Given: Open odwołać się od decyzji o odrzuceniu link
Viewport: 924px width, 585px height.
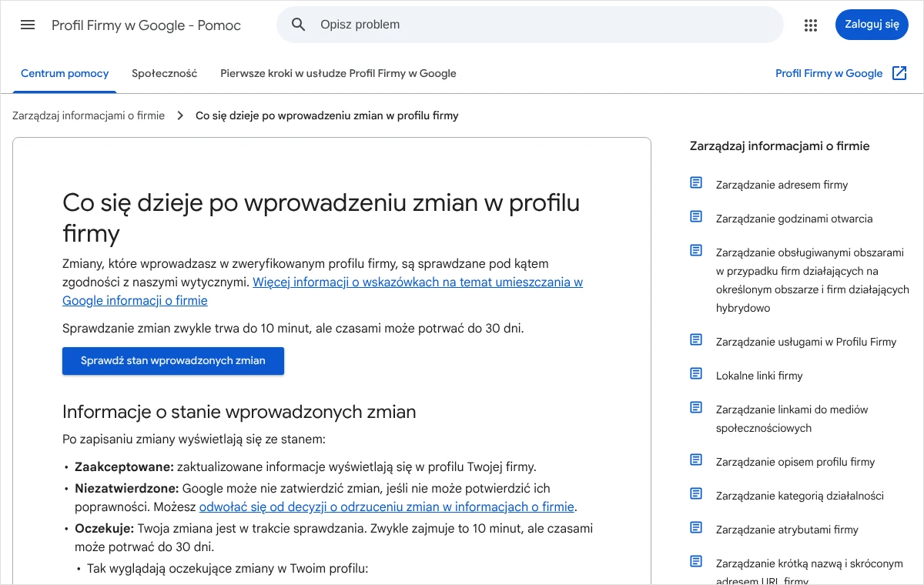Looking at the screenshot, I should [x=387, y=507].
